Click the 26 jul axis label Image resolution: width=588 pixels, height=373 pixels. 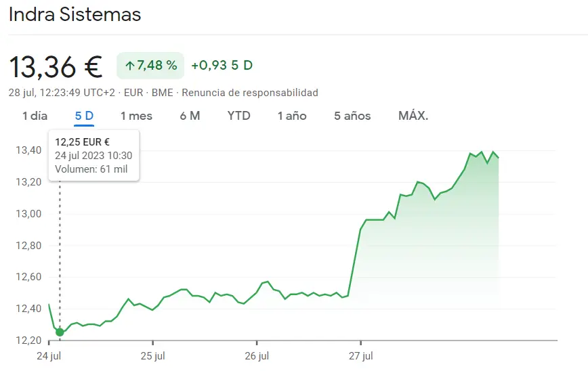coord(257,356)
